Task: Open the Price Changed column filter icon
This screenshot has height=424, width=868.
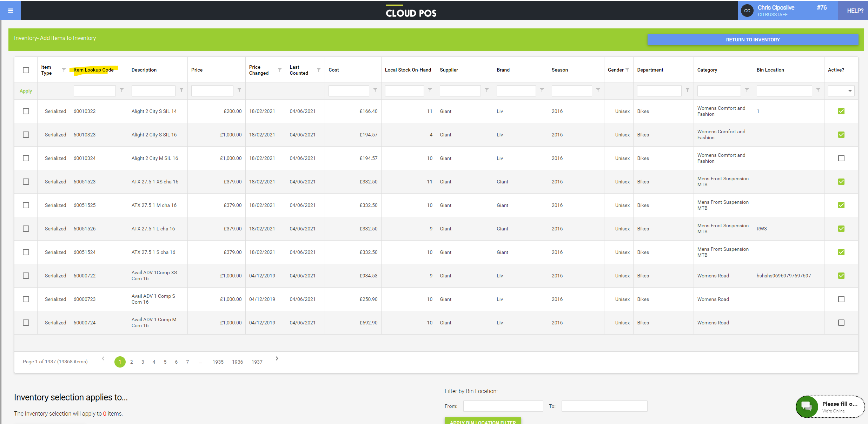Action: (x=280, y=70)
